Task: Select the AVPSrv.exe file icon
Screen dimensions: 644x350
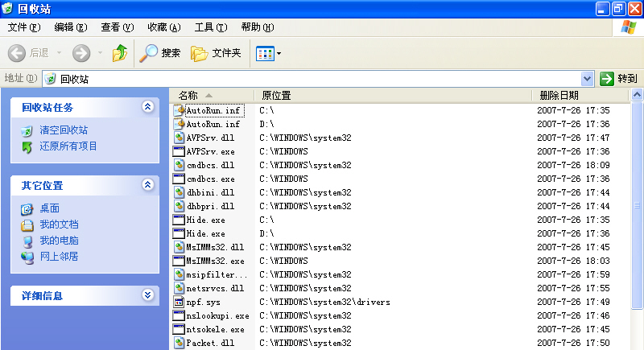Action: pos(179,151)
